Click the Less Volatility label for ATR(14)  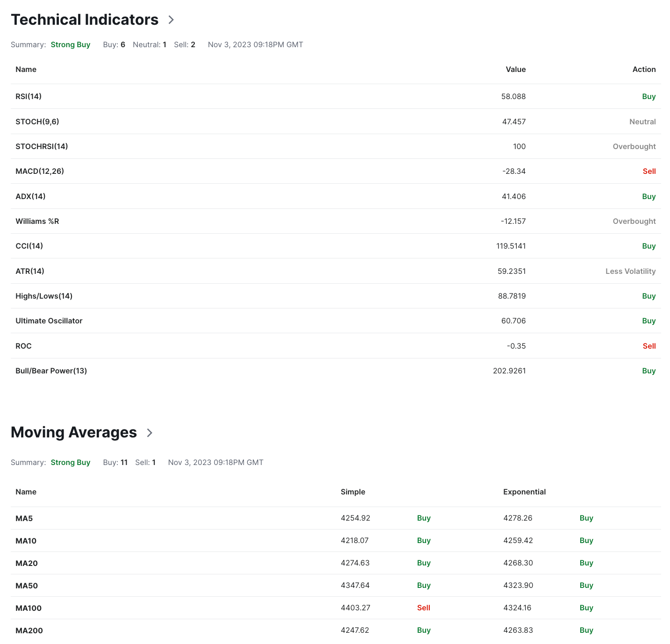click(630, 271)
